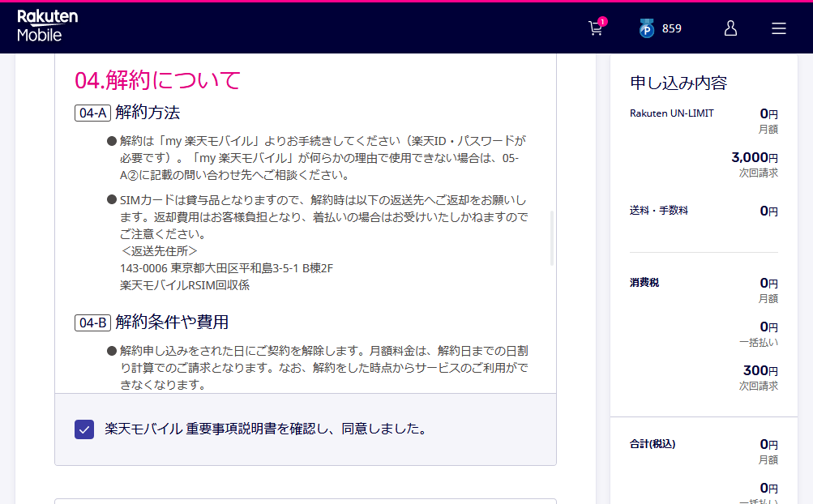This screenshot has height=504, width=813.
Task: View Rakuten points balance icon
Action: (x=647, y=28)
